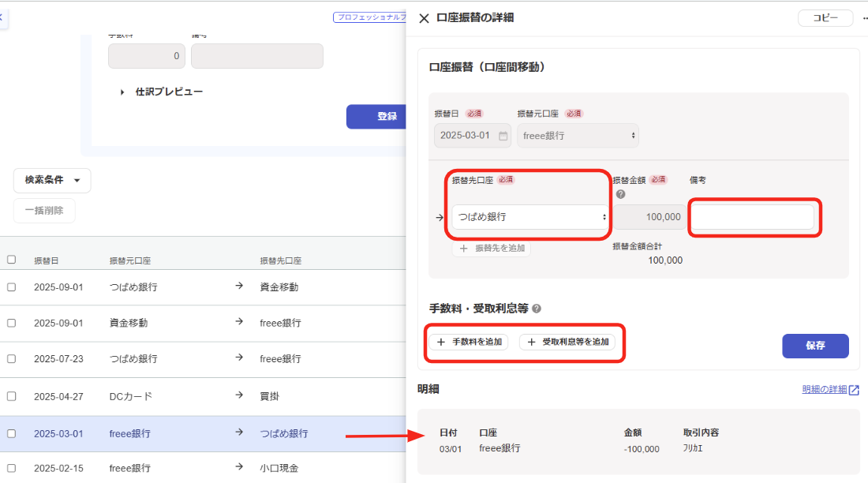Click the 備考 text input field

752,217
